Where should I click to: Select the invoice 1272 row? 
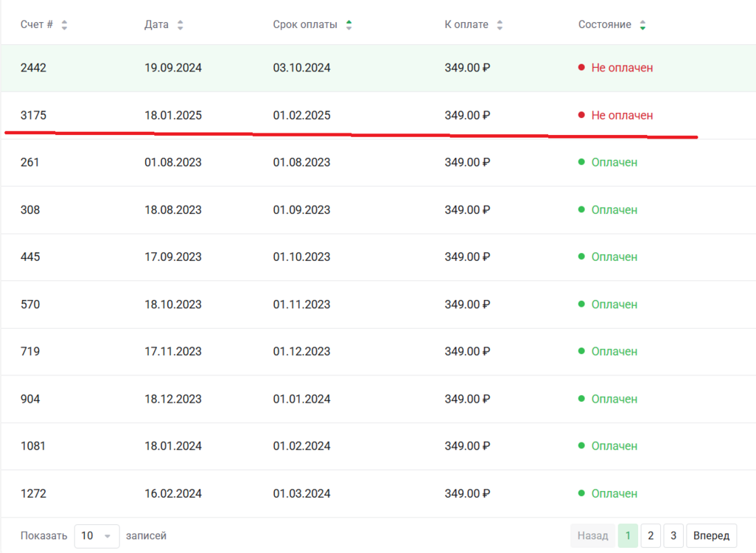tap(379, 494)
